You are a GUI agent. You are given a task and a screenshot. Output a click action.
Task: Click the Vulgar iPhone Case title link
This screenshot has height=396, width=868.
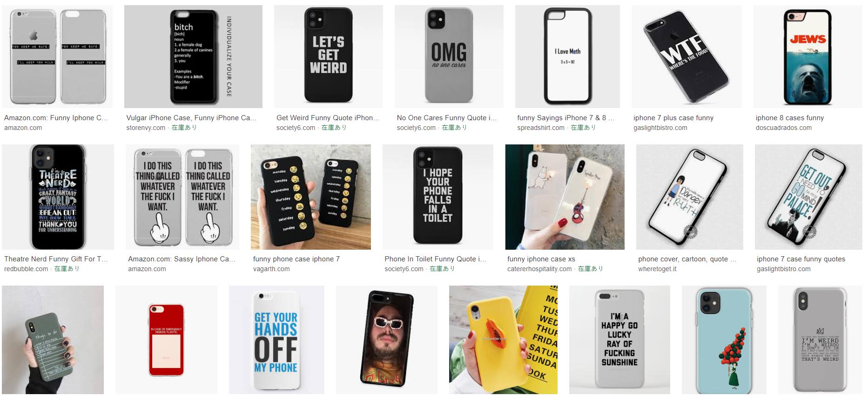click(x=191, y=118)
